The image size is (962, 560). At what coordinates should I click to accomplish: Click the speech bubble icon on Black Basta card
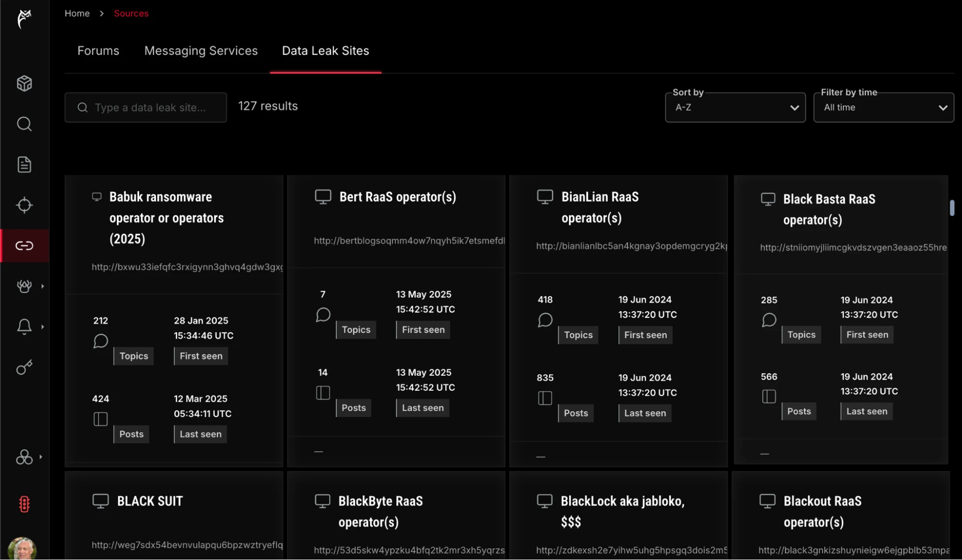769,320
